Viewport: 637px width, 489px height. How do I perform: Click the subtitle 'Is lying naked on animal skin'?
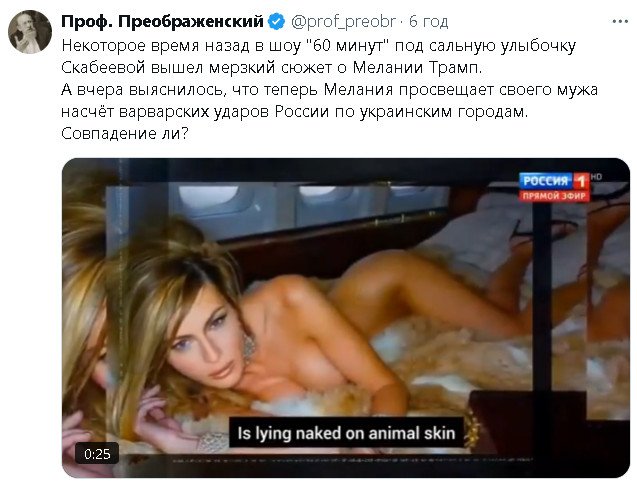click(346, 433)
